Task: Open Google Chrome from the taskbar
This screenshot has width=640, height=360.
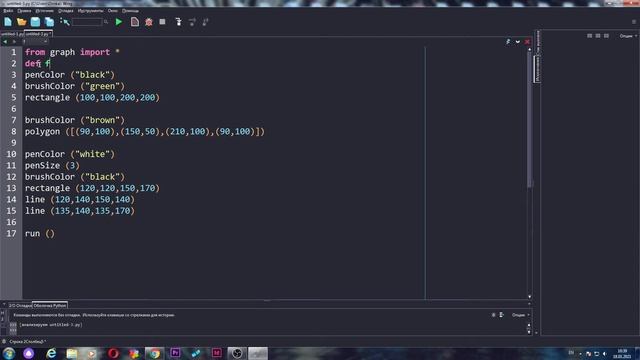Action: point(154,353)
